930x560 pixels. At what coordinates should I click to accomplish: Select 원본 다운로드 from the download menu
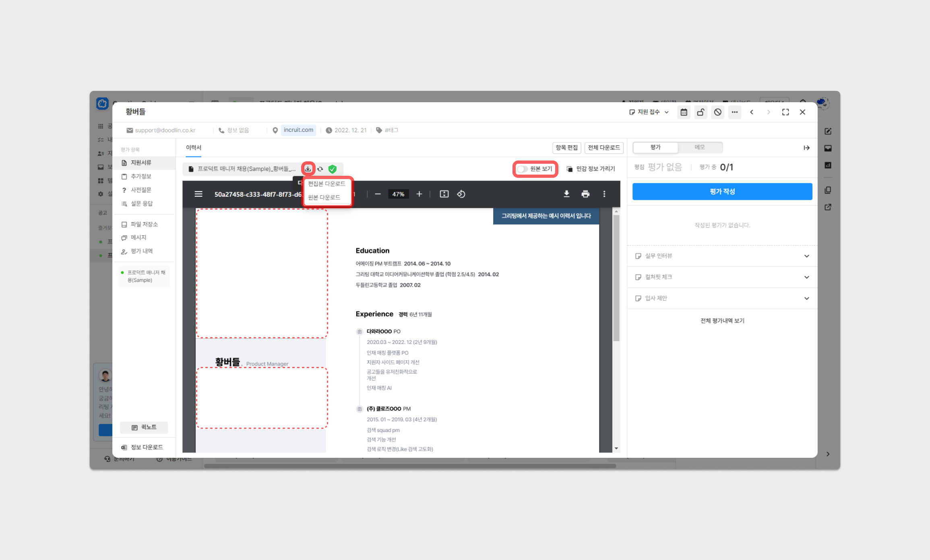pos(324,197)
